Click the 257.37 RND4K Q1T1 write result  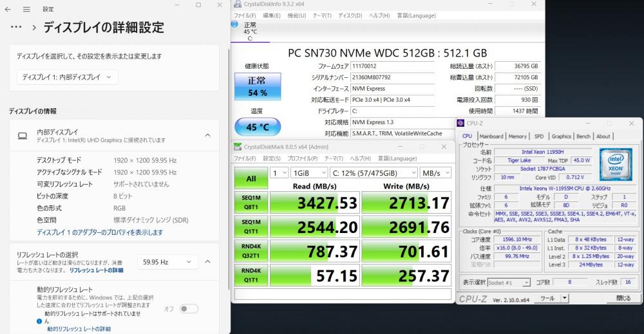[x=406, y=275]
